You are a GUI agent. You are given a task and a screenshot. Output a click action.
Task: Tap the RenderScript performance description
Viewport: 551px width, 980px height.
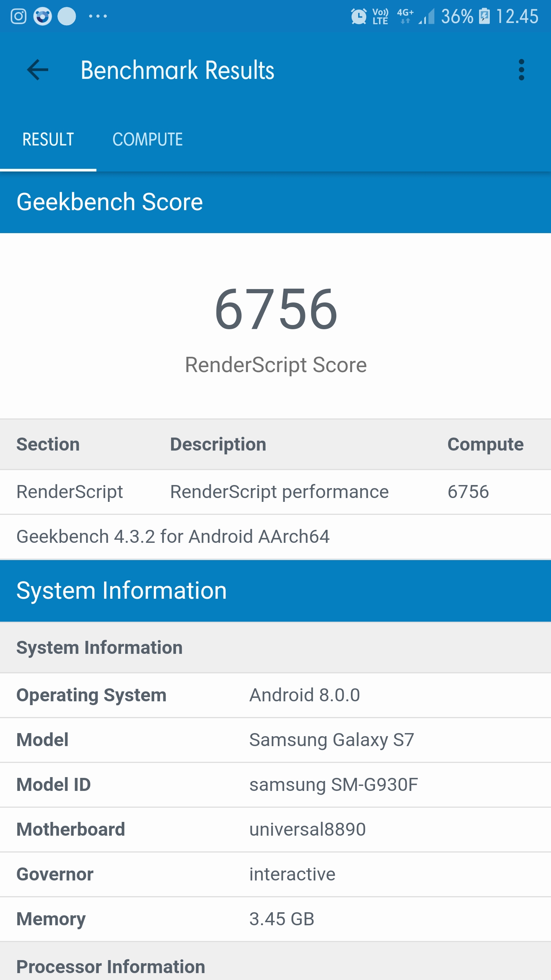[279, 492]
